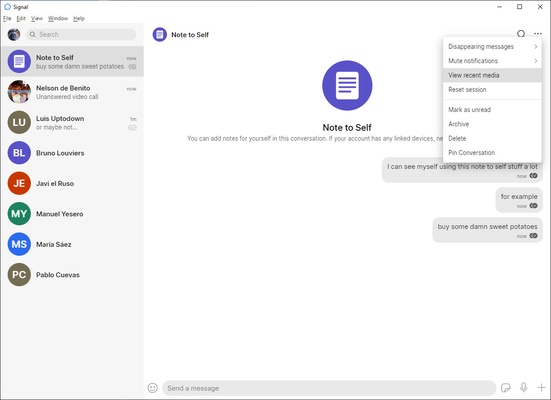
Task: Select the MS avatar for María Sáez
Action: click(19, 244)
